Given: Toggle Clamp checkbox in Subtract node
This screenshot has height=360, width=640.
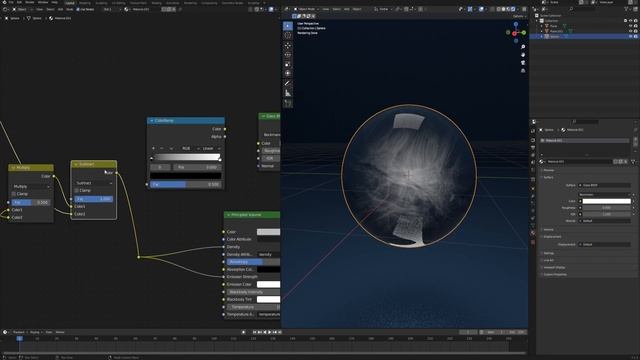Looking at the screenshot, I should [76, 191].
